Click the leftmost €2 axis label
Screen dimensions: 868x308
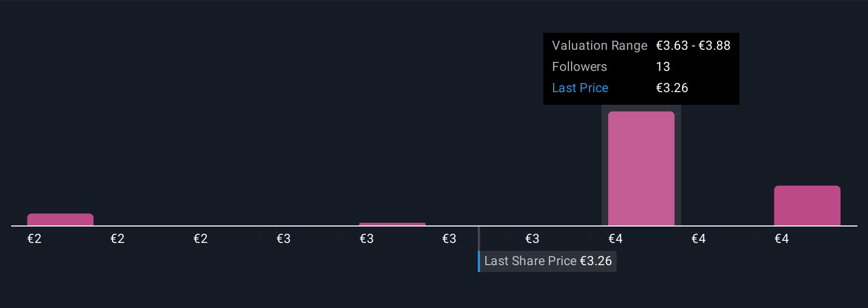coord(34,239)
